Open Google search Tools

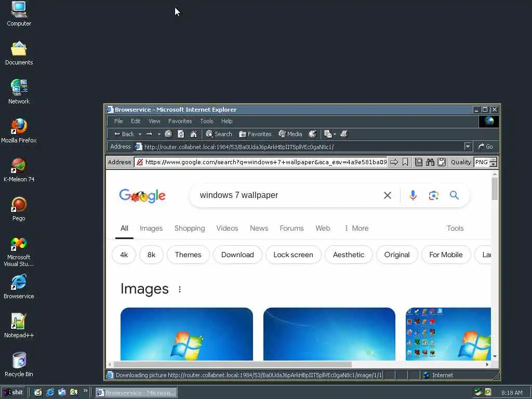click(455, 229)
